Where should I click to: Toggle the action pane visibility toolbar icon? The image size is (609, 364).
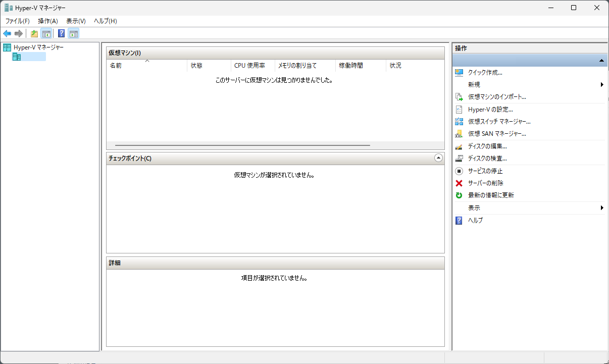coord(74,33)
